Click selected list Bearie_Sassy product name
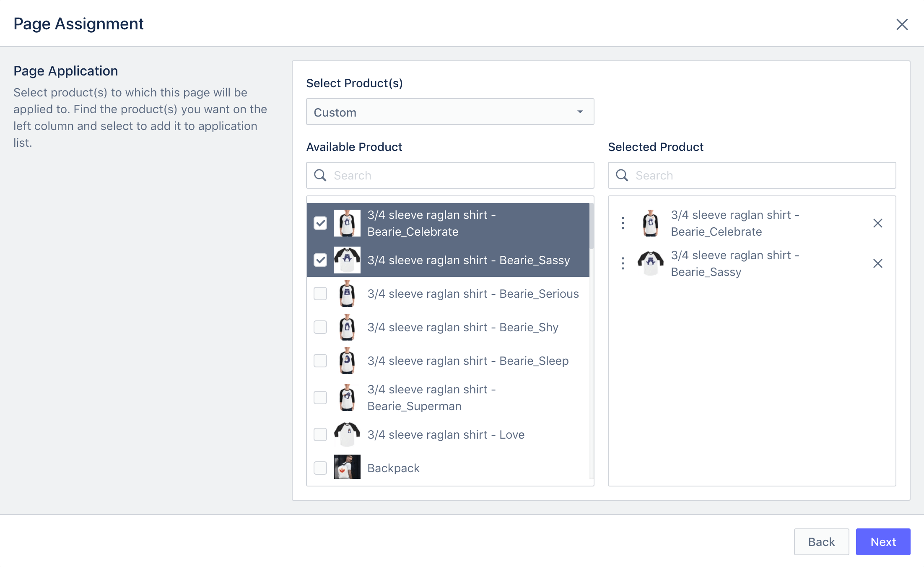This screenshot has height=567, width=924. coord(735,263)
